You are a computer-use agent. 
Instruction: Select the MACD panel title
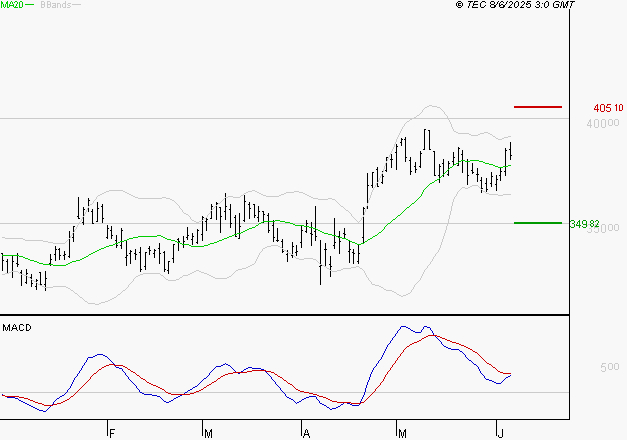point(16,328)
